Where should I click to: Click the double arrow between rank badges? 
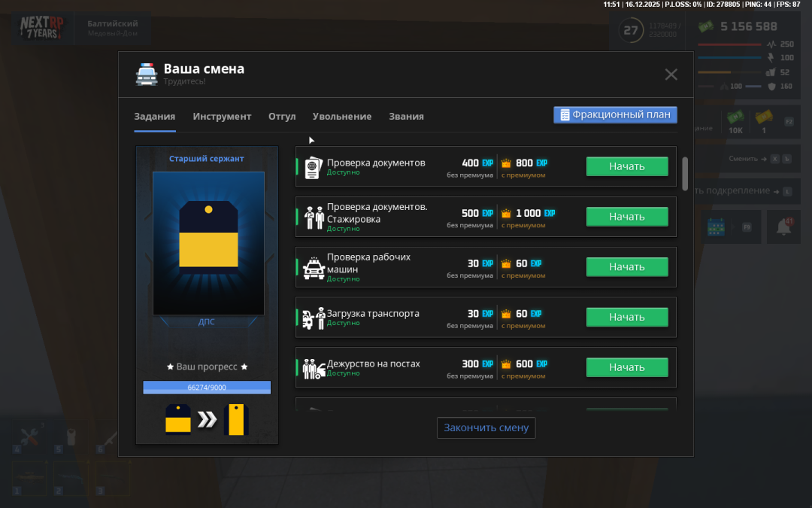(x=207, y=420)
